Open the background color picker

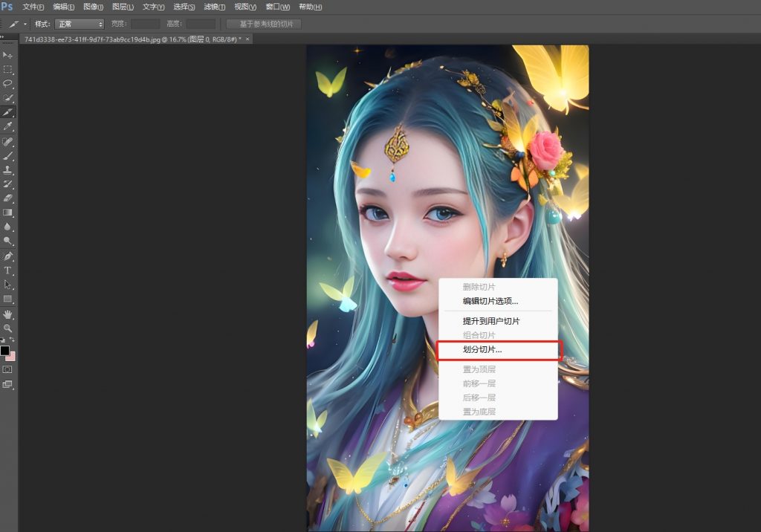[x=12, y=357]
